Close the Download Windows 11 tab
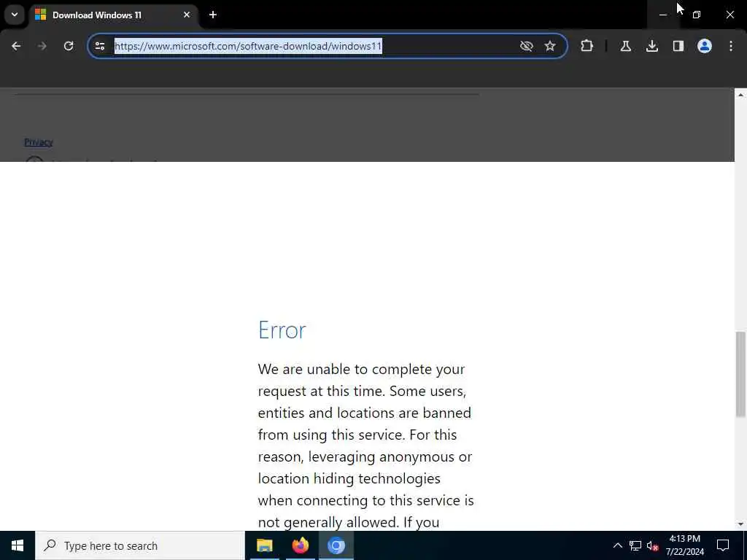Screen dimensions: 747x560 point(187,15)
